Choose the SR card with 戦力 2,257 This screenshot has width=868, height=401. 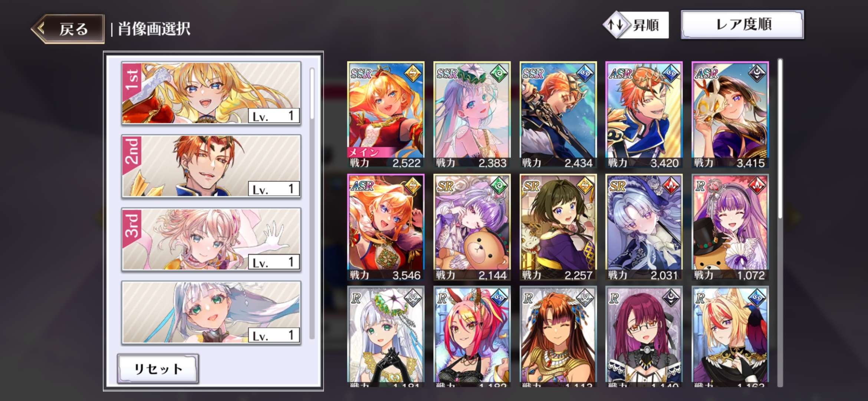(558, 227)
